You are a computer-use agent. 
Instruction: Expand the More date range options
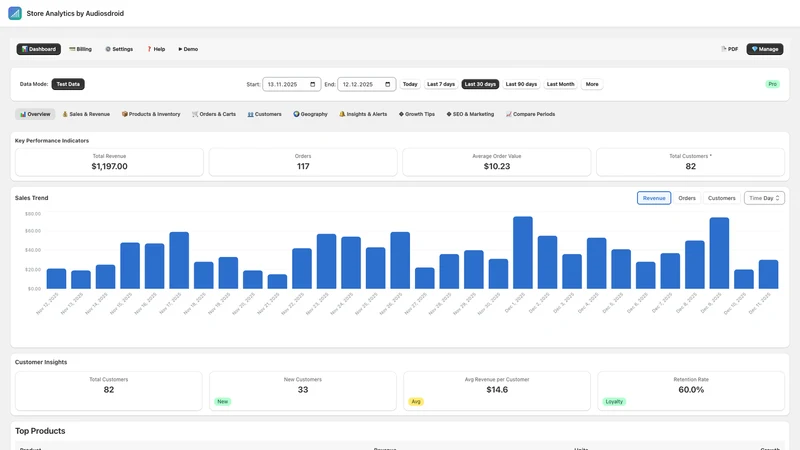point(592,84)
